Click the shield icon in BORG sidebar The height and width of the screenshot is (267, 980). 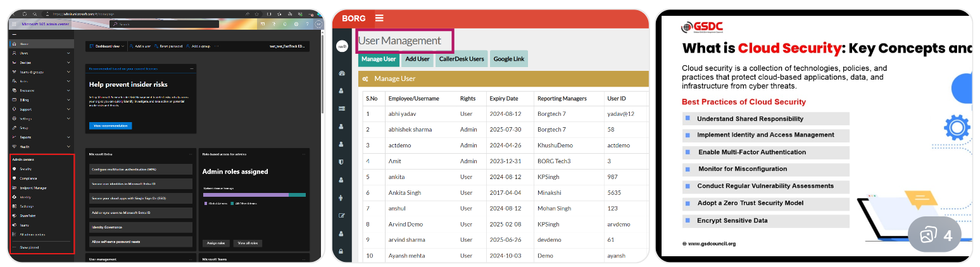coord(342,162)
